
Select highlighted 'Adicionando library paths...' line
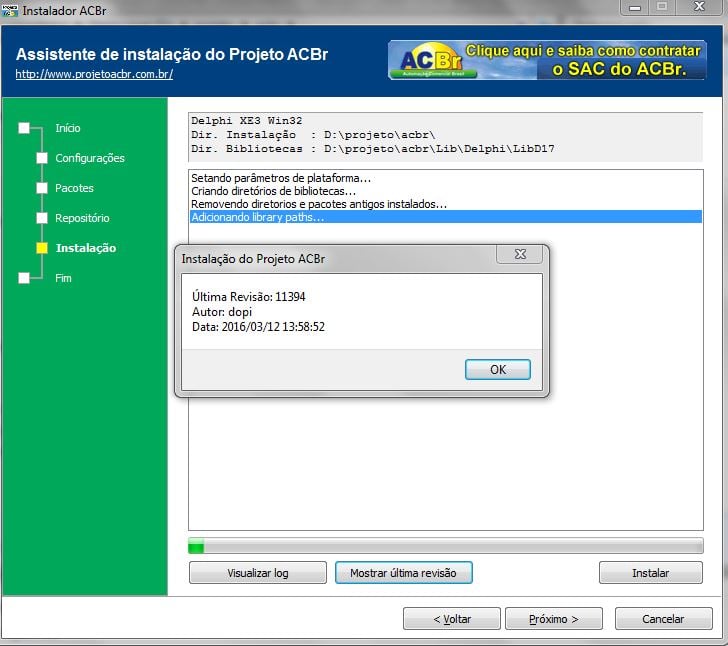(x=446, y=217)
